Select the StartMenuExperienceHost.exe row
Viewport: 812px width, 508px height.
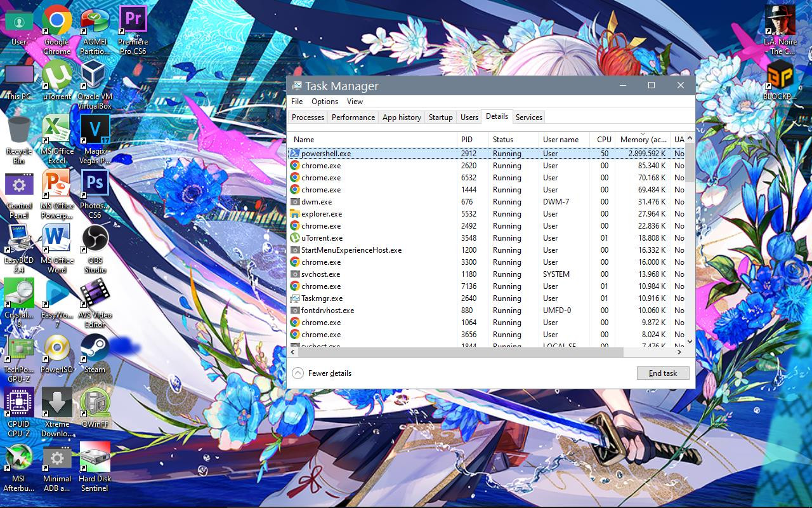pos(487,250)
